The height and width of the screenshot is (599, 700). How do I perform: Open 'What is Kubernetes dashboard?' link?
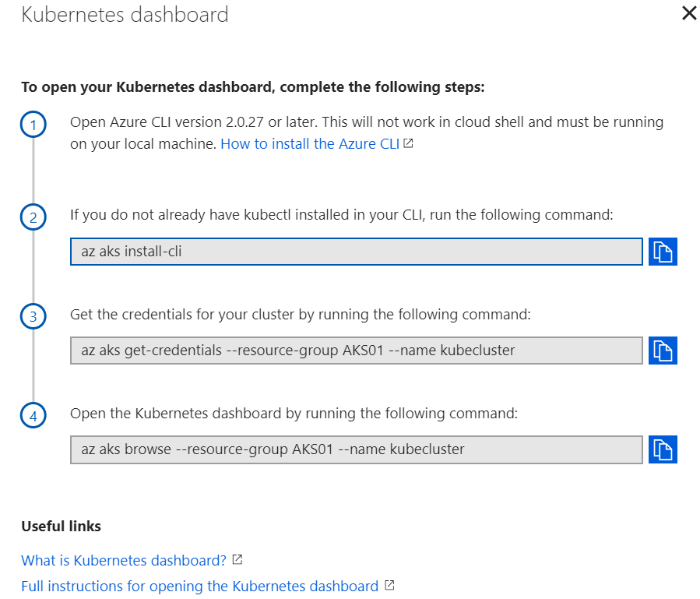click(124, 560)
